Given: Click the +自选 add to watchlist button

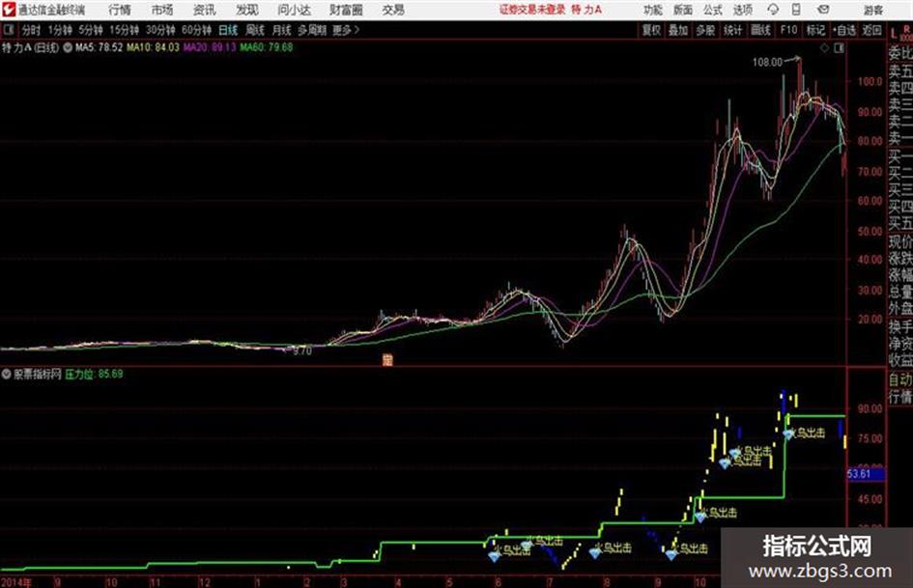Looking at the screenshot, I should (844, 30).
